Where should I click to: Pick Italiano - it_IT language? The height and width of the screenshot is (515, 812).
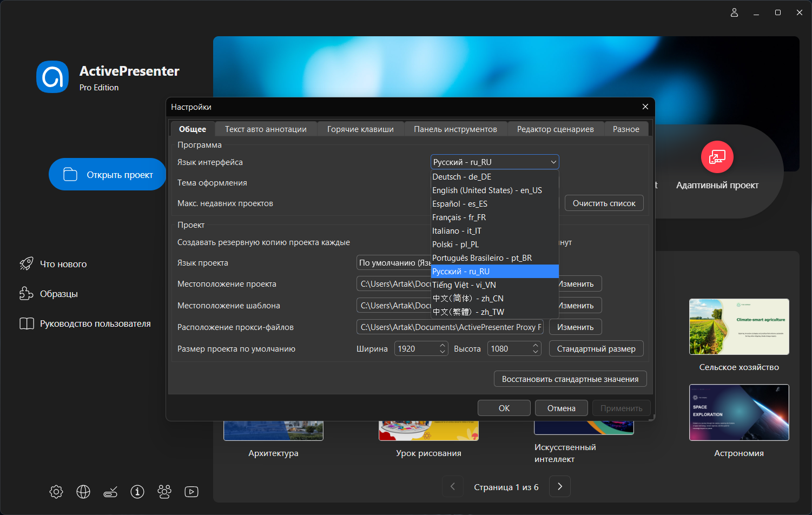(x=494, y=231)
